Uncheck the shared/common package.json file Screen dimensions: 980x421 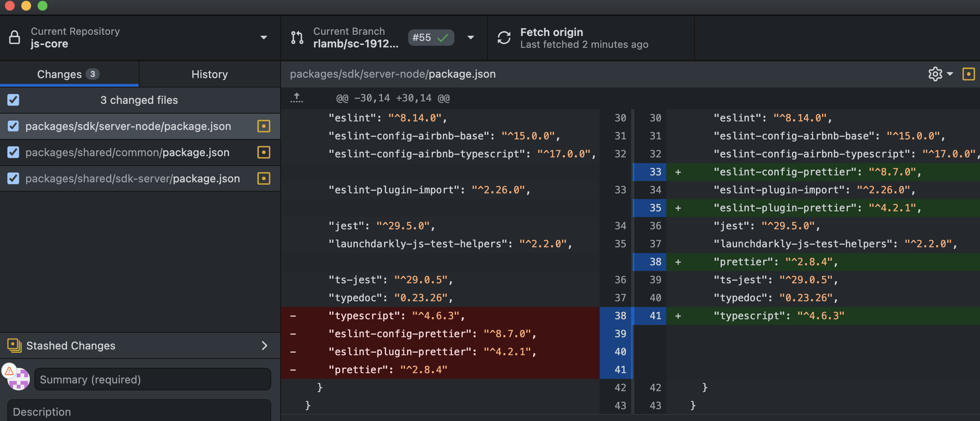(13, 152)
